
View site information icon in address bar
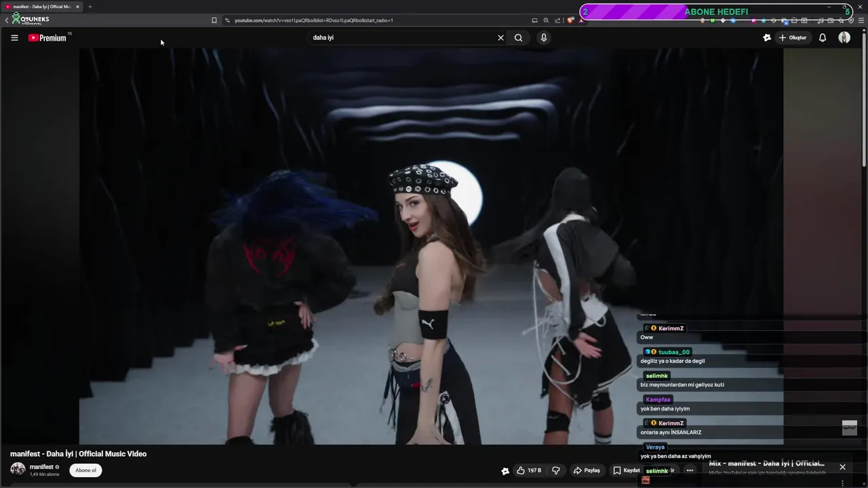click(x=227, y=20)
